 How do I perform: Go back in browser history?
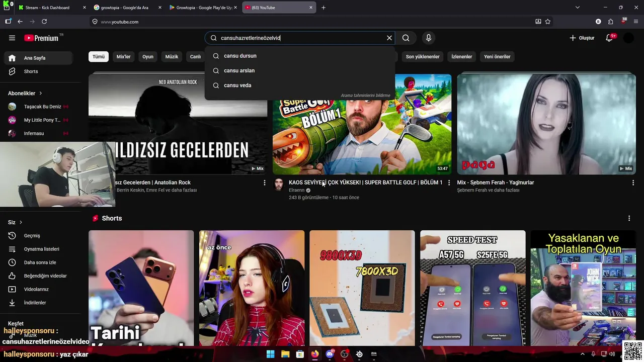[x=20, y=22]
